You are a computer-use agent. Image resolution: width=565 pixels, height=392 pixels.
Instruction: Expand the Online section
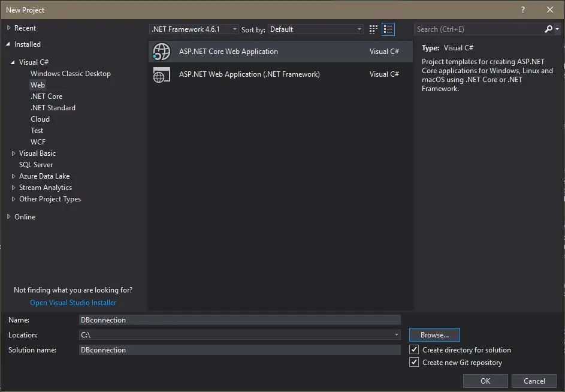(x=8, y=216)
